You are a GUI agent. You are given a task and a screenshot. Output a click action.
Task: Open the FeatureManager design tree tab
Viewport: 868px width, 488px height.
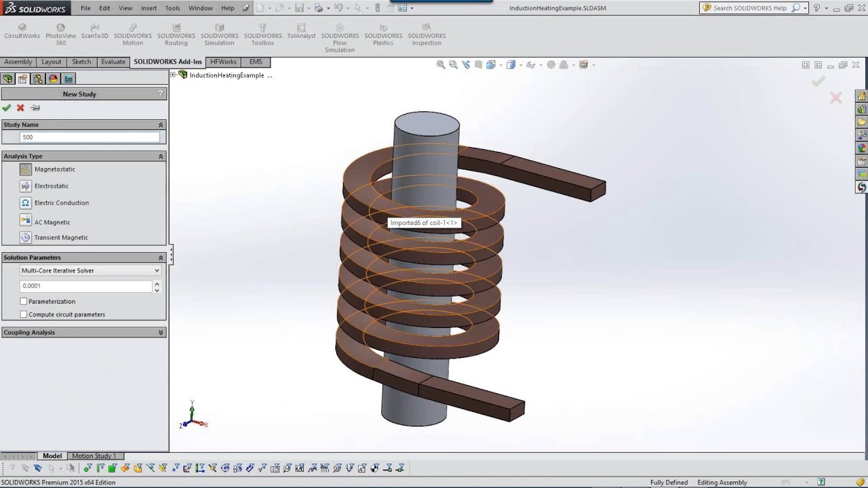(x=8, y=79)
